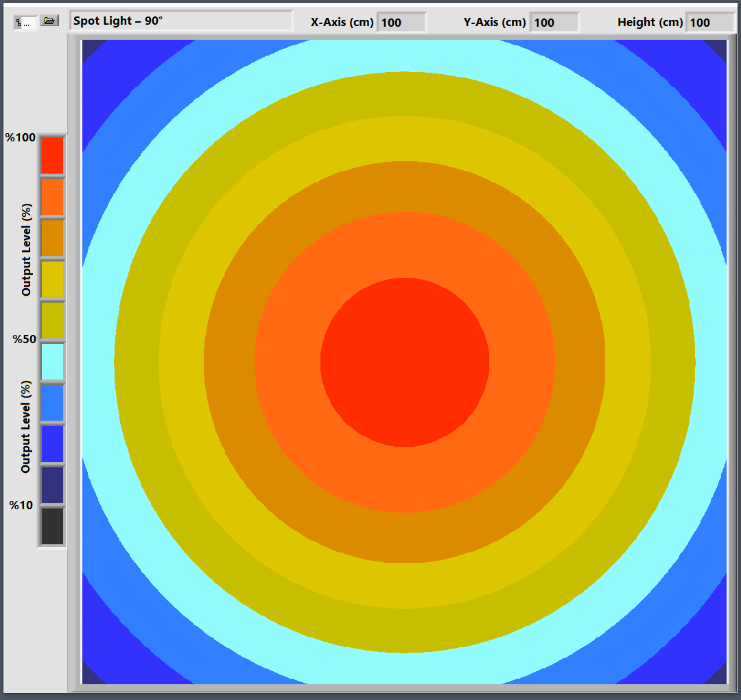
Task: Pick the olive yellow legend swatch above %50
Action: (x=52, y=320)
